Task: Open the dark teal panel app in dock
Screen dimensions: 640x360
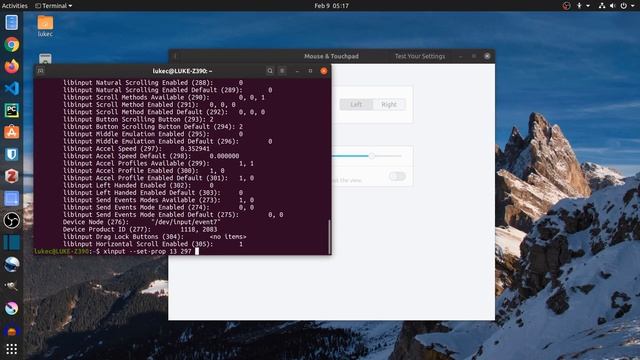Action: point(11,242)
